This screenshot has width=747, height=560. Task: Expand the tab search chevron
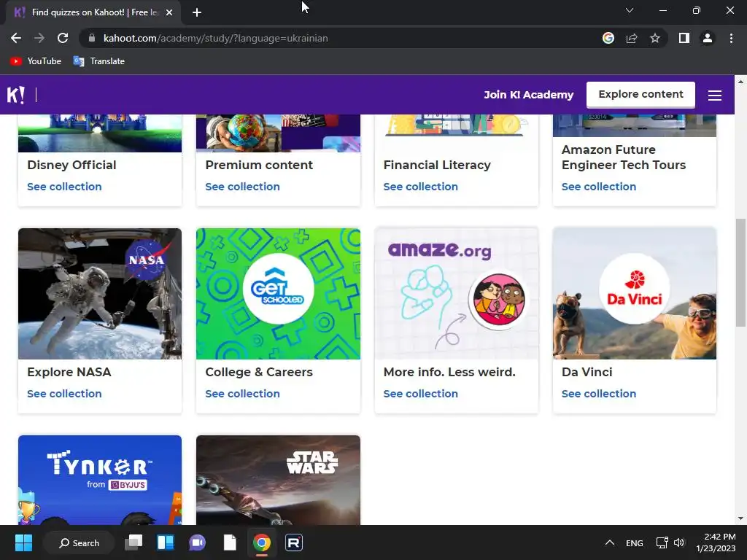630,10
